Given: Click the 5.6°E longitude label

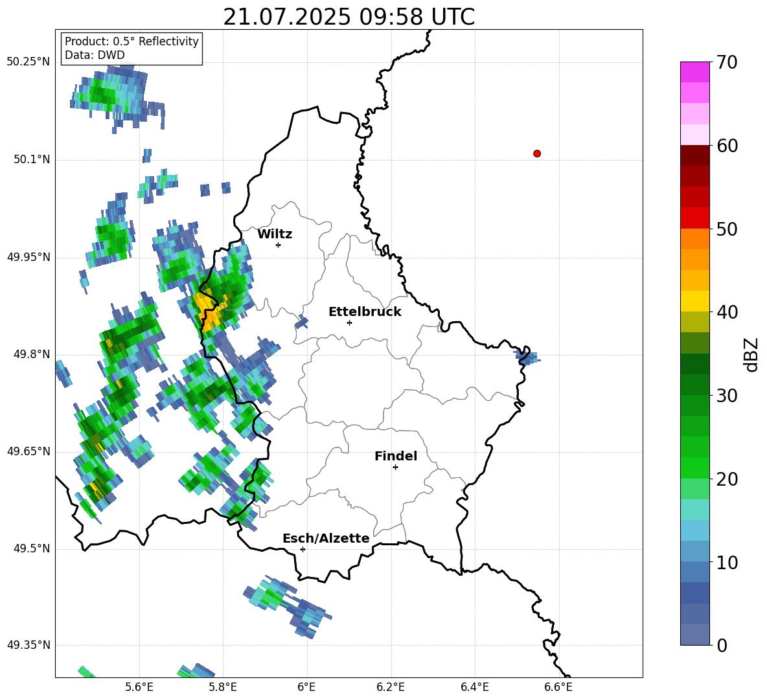Looking at the screenshot, I should (139, 687).
